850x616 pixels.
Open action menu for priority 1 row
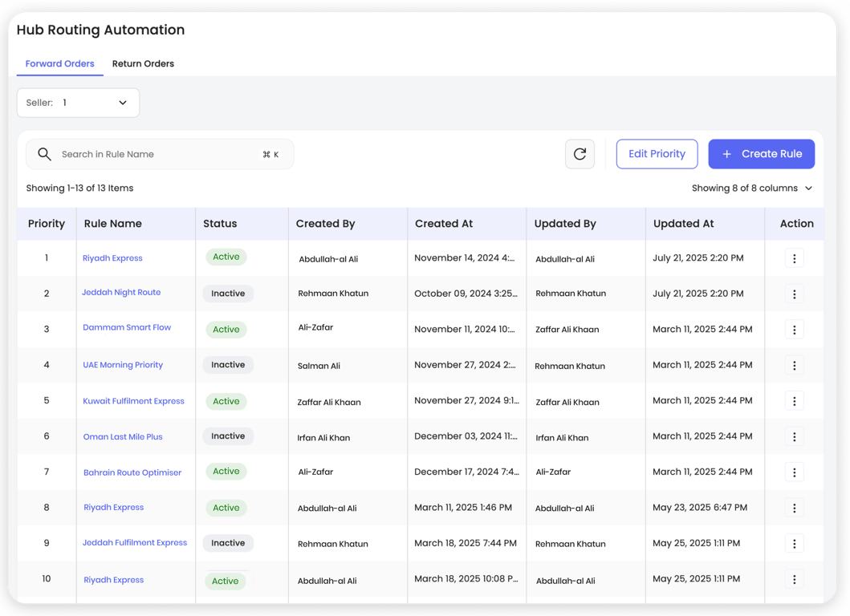tap(794, 258)
